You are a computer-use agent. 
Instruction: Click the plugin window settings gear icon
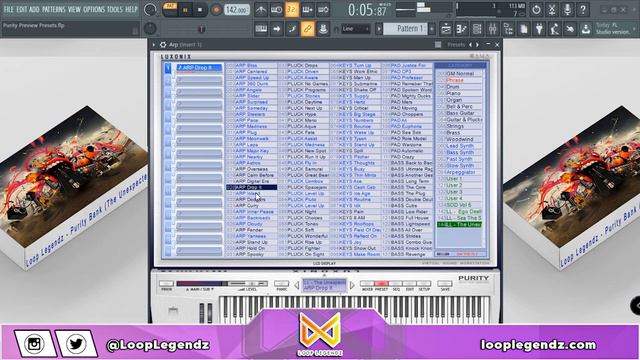163,44
